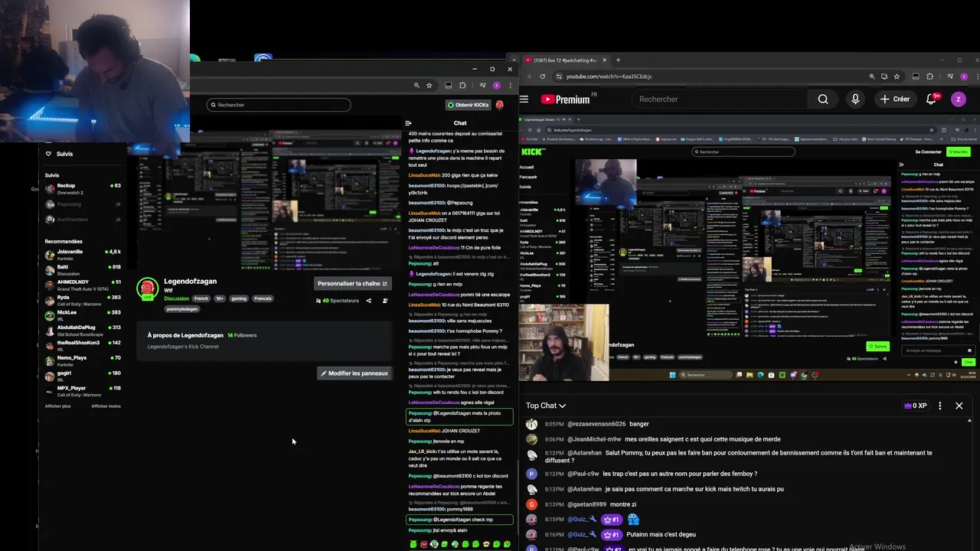Open the YouTube notifications bell
This screenshot has width=980, height=551.
click(931, 99)
